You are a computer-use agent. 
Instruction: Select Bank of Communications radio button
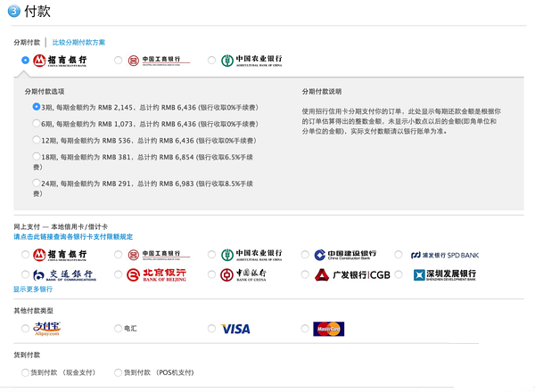[25, 274]
